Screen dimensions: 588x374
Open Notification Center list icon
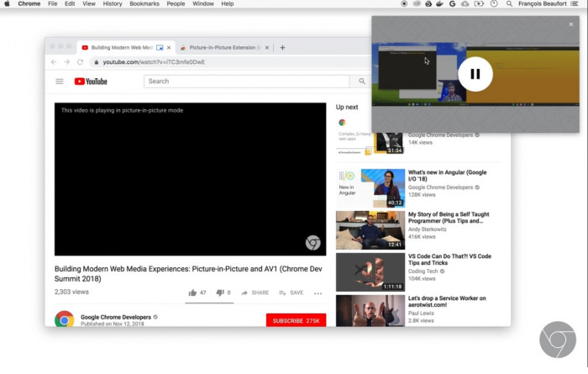(x=574, y=3)
